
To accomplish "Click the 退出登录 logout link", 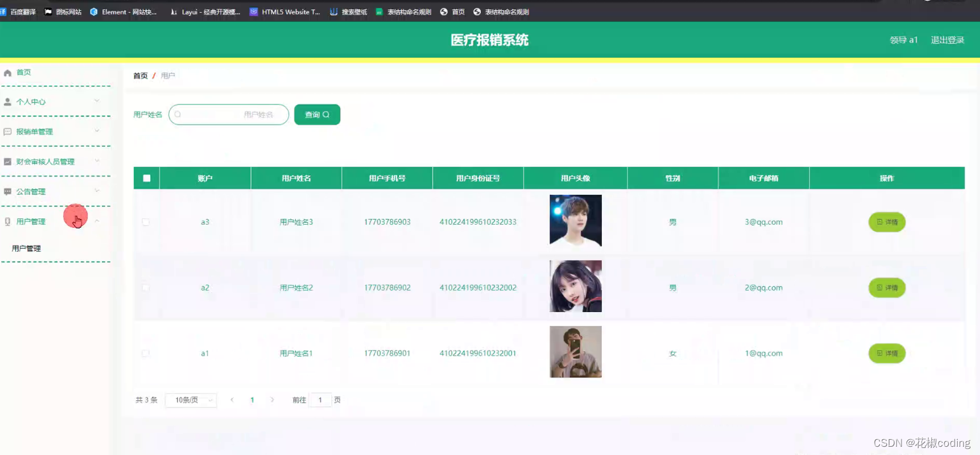I will [x=948, y=39].
